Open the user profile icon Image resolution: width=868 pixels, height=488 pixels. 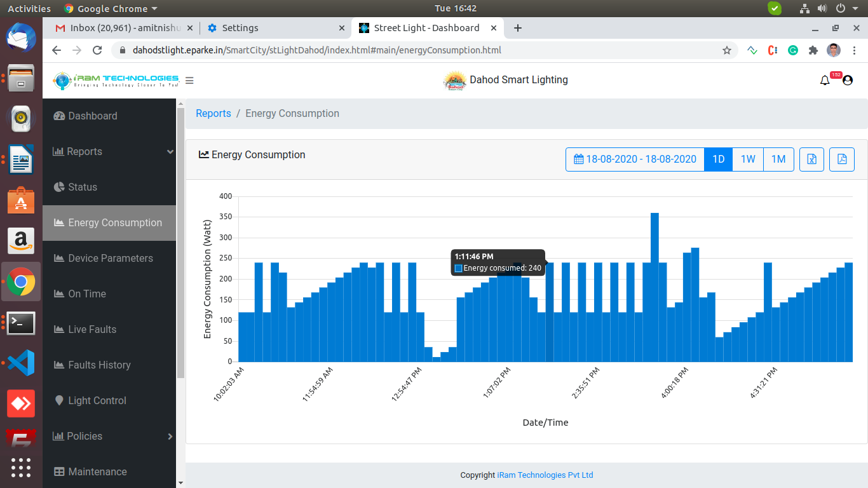(x=847, y=81)
